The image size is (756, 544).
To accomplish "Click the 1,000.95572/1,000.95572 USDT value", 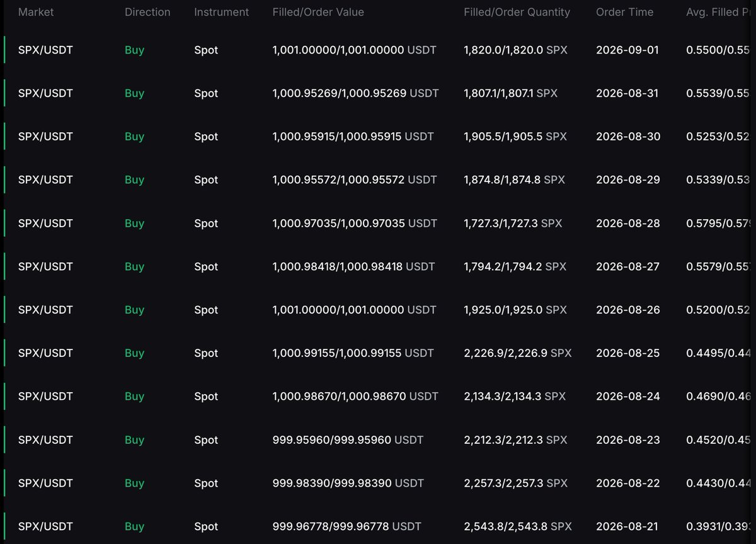I will pos(355,179).
